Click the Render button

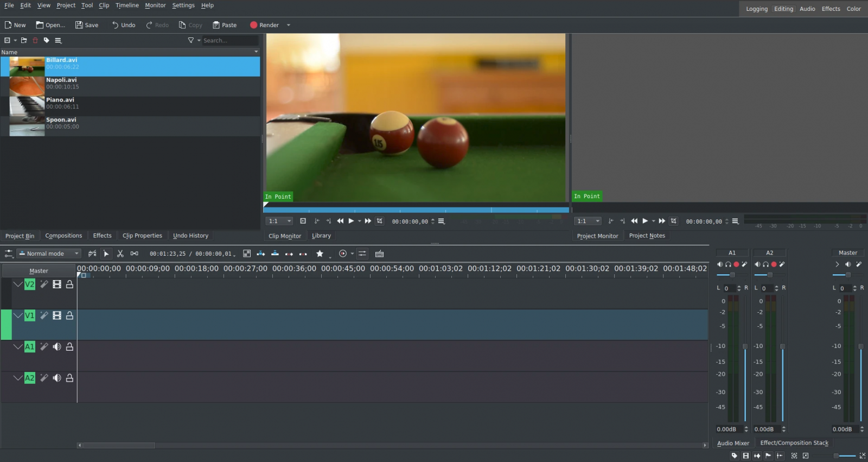pos(264,25)
